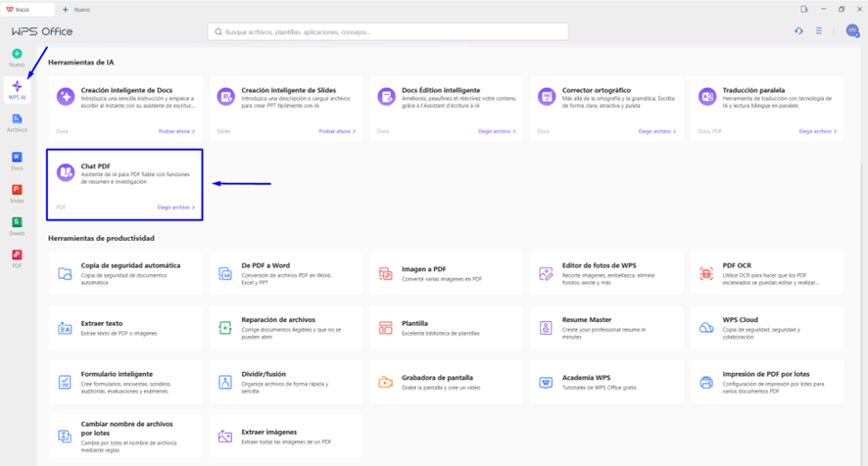Screen dimensions: 868x466
Task: Open Academia WPS tutorials
Action: point(606,382)
